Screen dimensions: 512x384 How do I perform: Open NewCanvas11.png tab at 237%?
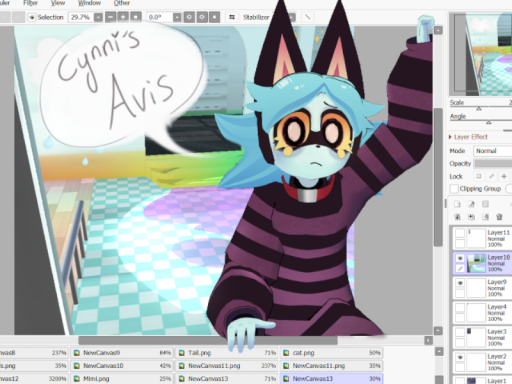[226, 366]
